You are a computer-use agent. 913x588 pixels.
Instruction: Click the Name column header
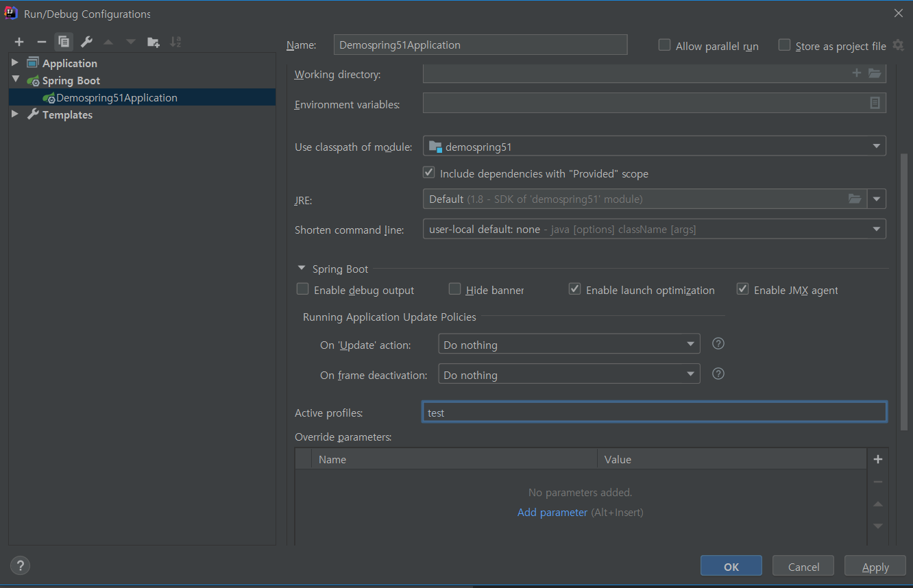click(454, 459)
